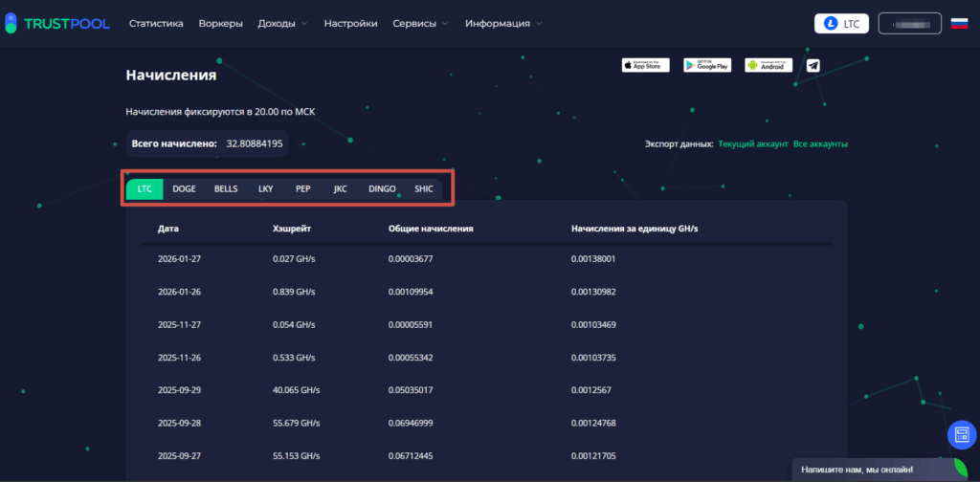
Task: Click hashrate value 0.839 GH/s
Action: point(294,292)
